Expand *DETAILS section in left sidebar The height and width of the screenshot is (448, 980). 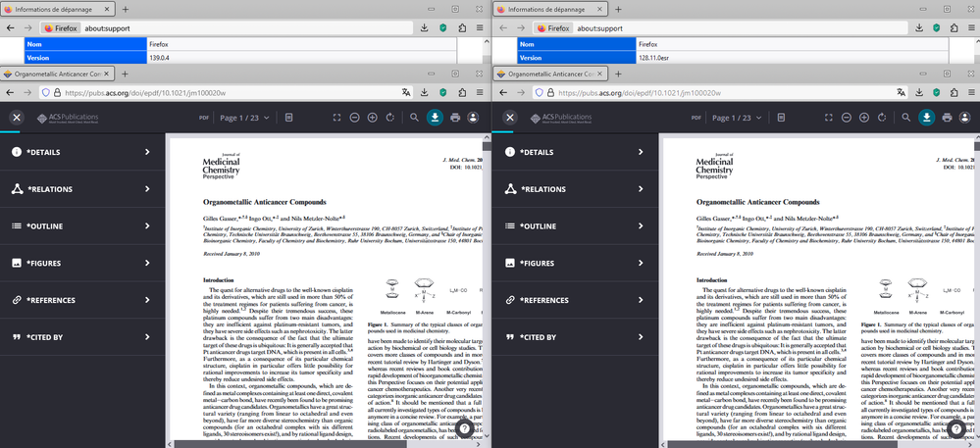[x=81, y=152]
